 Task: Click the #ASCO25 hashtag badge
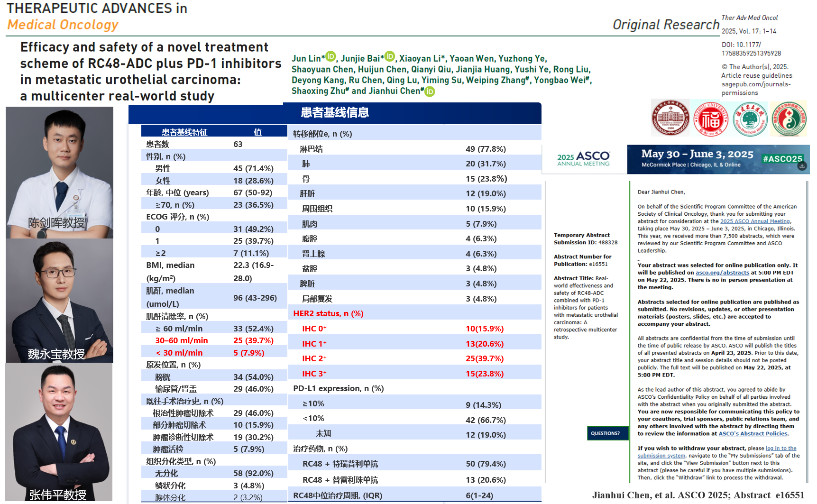point(782,159)
